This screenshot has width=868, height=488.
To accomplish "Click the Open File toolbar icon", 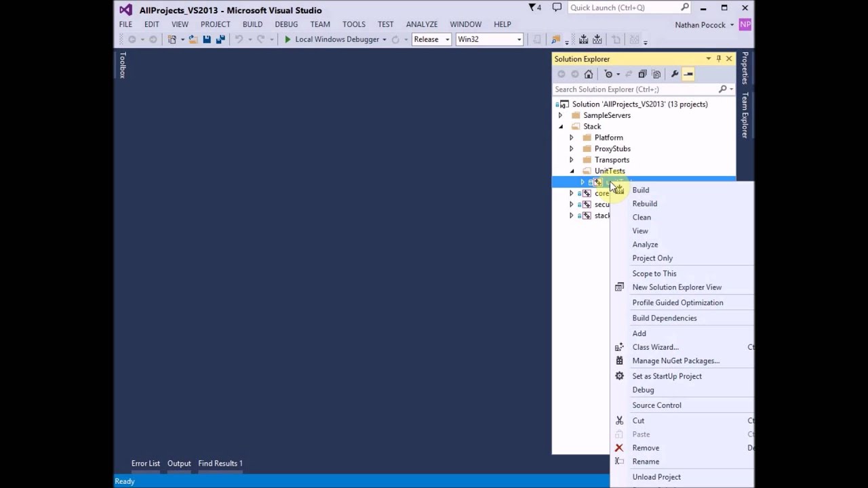I will coord(193,39).
